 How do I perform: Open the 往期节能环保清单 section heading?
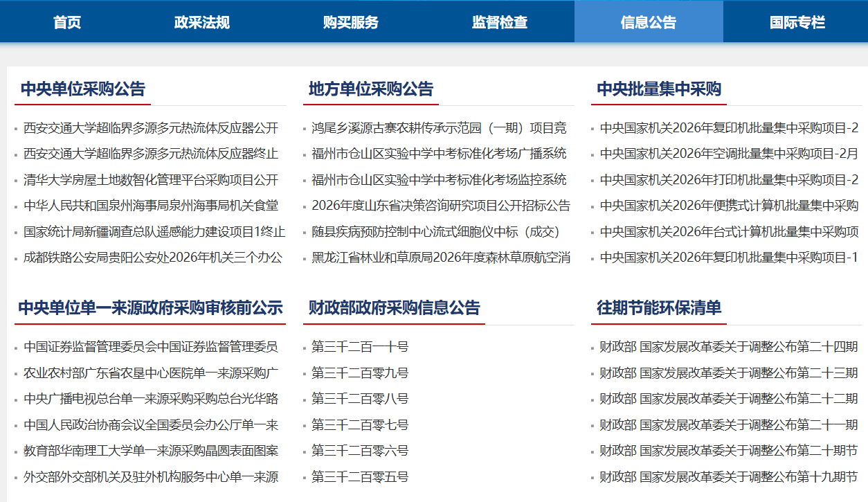tap(658, 308)
